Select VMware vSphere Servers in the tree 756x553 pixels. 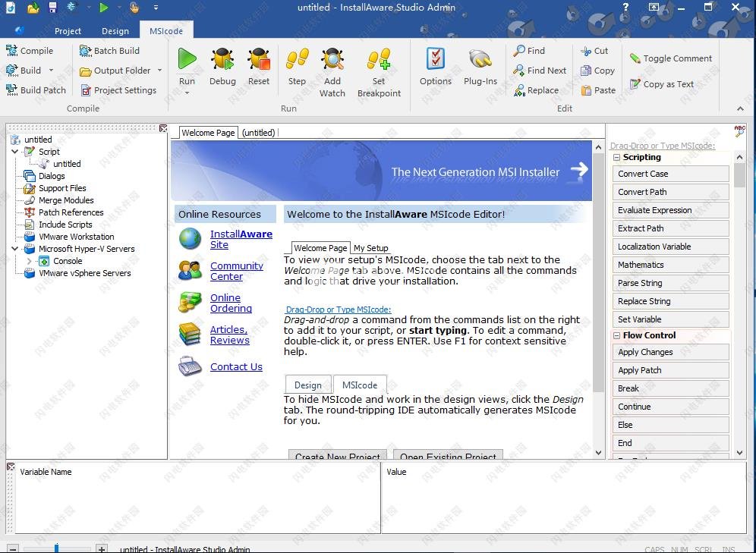[84, 273]
